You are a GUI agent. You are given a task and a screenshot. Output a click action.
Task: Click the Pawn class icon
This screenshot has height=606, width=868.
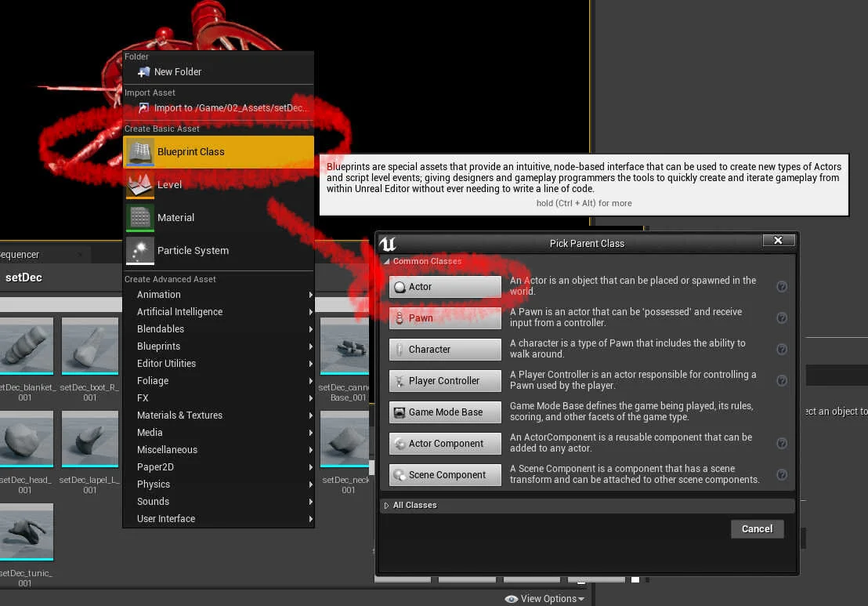coord(400,318)
